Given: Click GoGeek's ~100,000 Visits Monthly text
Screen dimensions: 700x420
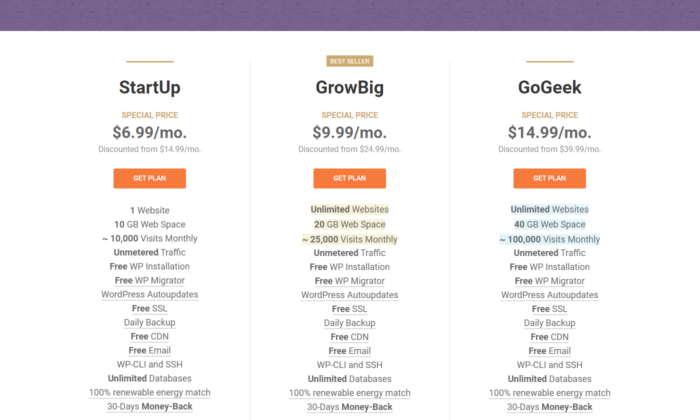Looking at the screenshot, I should [550, 239].
